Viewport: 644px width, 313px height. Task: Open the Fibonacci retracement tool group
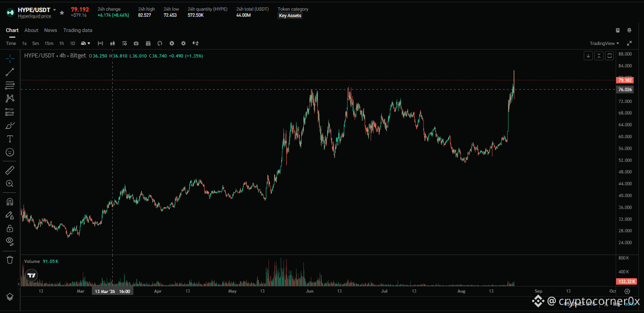pos(10,85)
